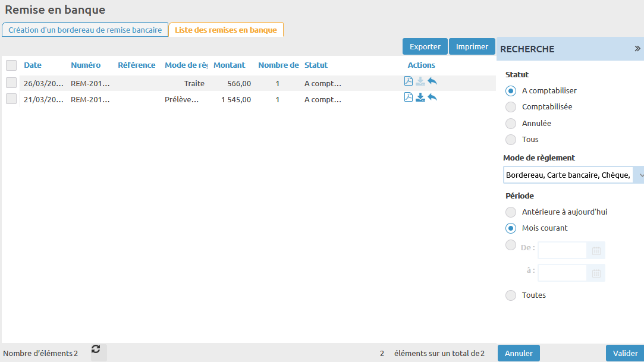
Task: Click the 'De' start date input field
Action: 562,251
